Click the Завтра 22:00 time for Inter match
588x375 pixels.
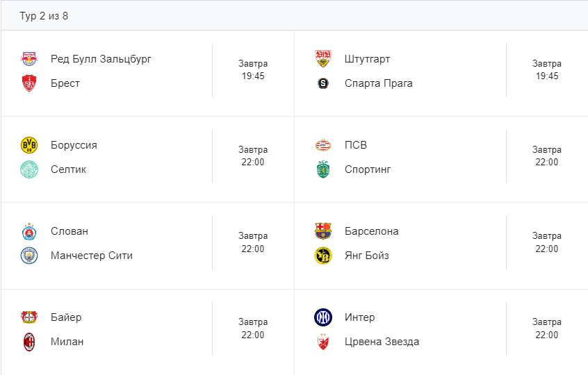pyautogui.click(x=546, y=328)
